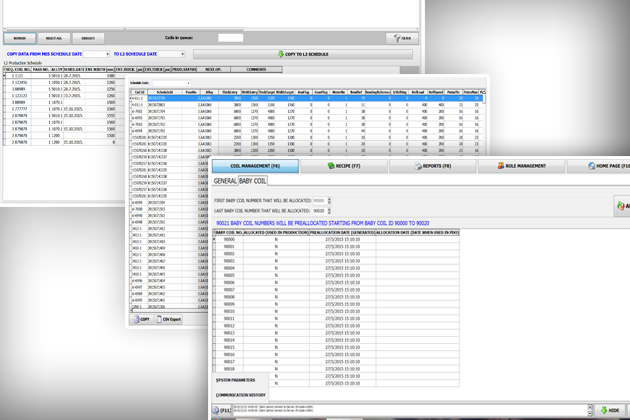Click the Coils in queue field

click(230, 38)
